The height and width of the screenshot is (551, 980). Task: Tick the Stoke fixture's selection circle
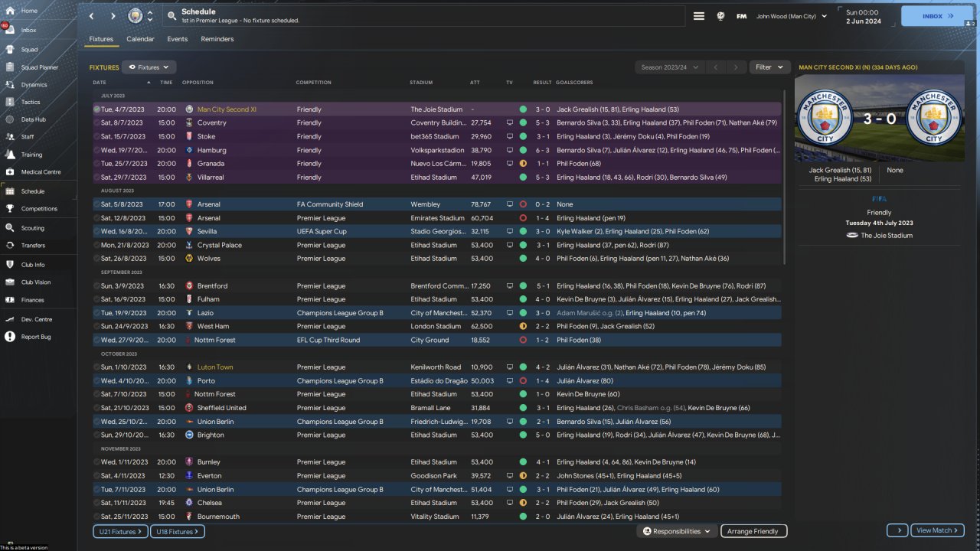(x=97, y=136)
